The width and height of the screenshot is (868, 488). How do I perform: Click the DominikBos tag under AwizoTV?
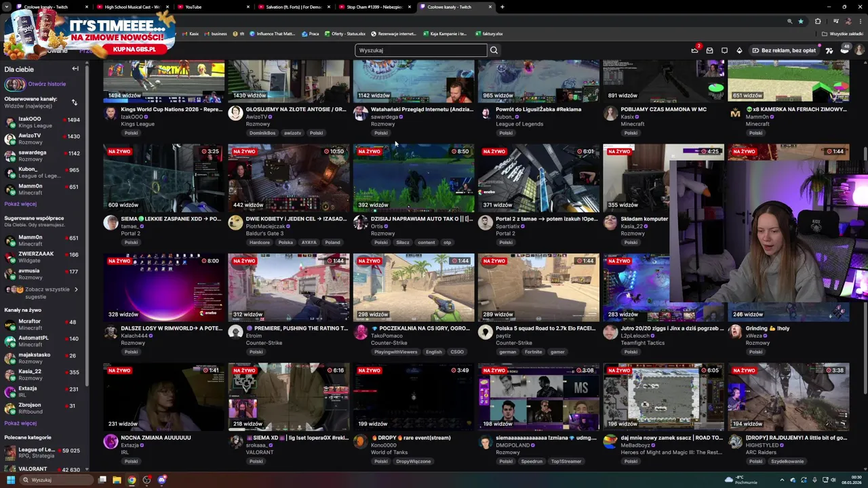coord(262,133)
